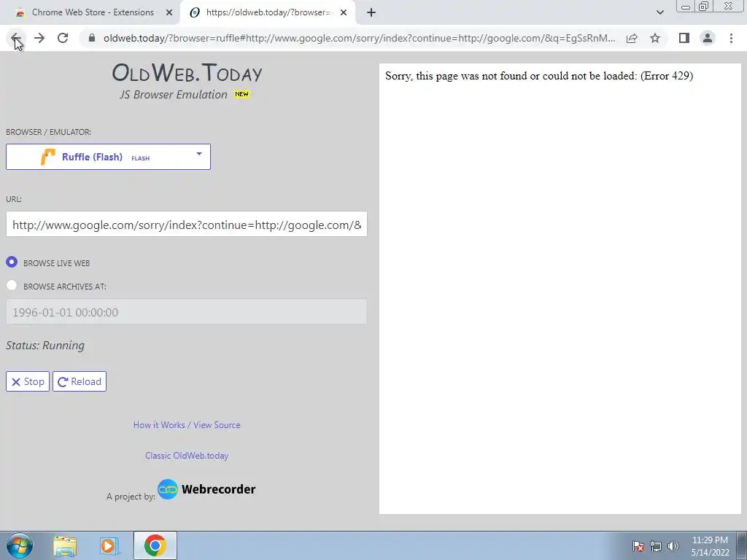Click the address bar URL

coord(360,38)
